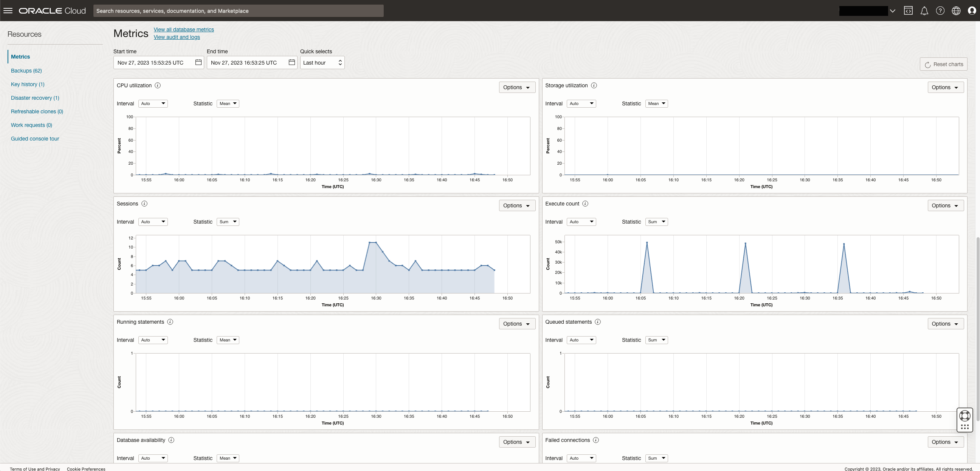Open Storage utilization Interval Auto dropdown
Image resolution: width=980 pixels, height=471 pixels.
click(x=581, y=103)
